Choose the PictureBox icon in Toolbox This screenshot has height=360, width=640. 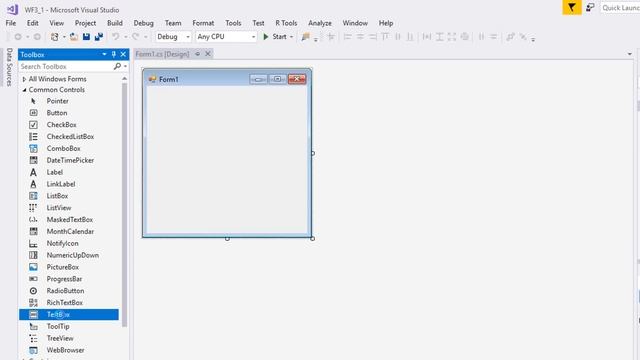tap(33, 267)
